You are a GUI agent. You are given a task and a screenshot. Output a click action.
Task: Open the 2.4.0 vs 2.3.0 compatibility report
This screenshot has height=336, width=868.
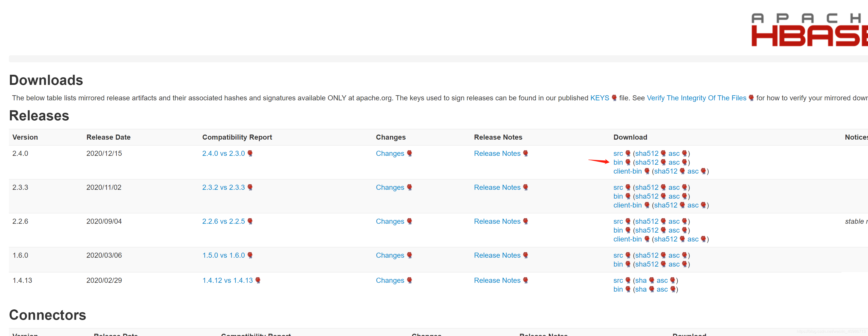[223, 154]
